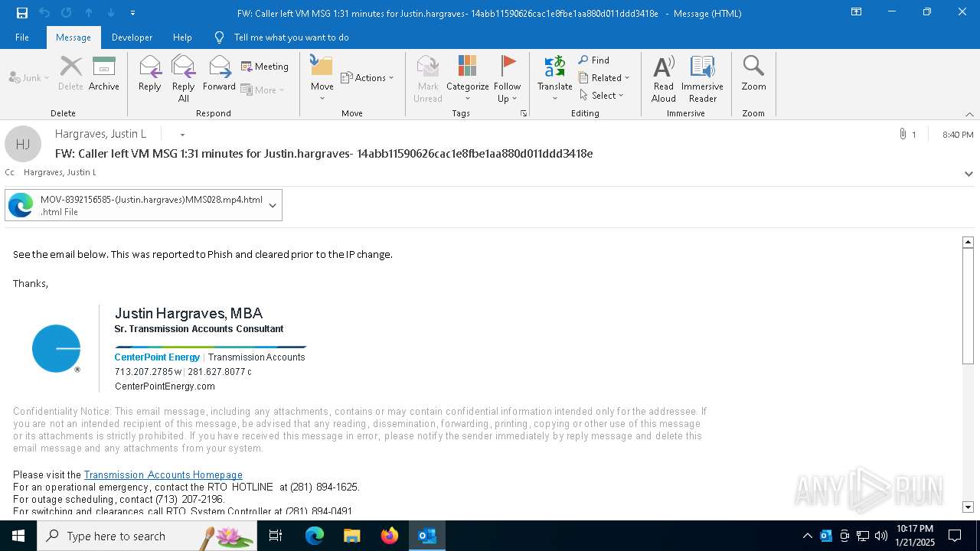Open Ribbon Display Options in title bar
Image resolution: width=980 pixels, height=551 pixels.
857,12
